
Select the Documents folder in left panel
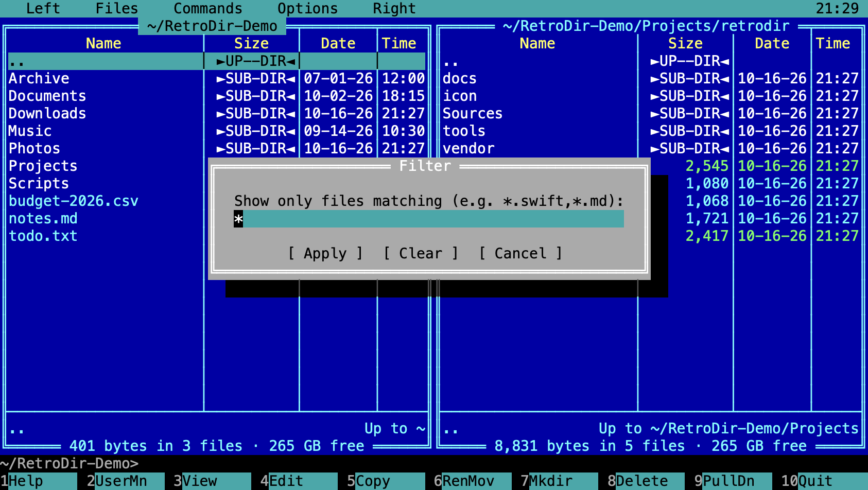(x=217, y=96)
